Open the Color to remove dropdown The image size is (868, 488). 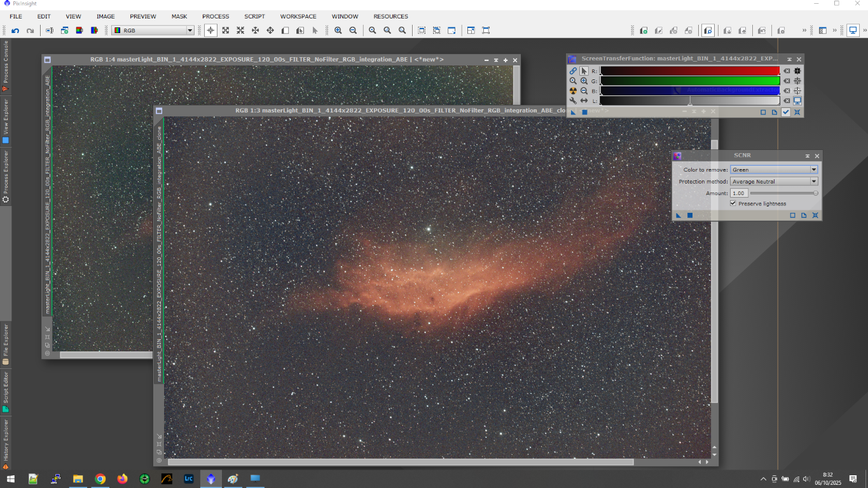click(774, 170)
